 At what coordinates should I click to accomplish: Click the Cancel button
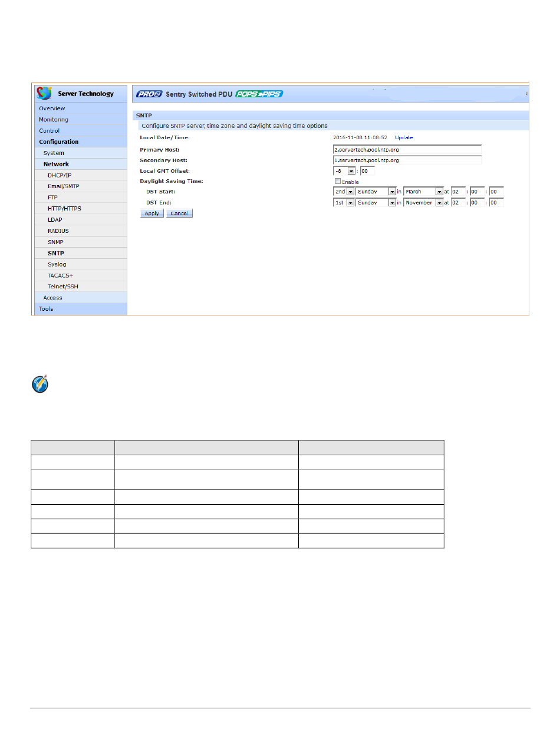179,213
